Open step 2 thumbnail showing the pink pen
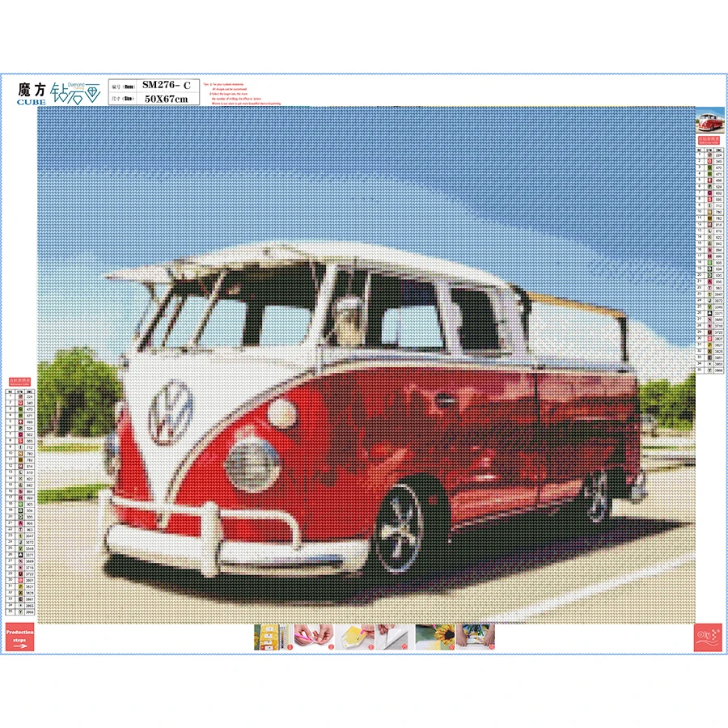This screenshot has width=728, height=728. tap(313, 637)
